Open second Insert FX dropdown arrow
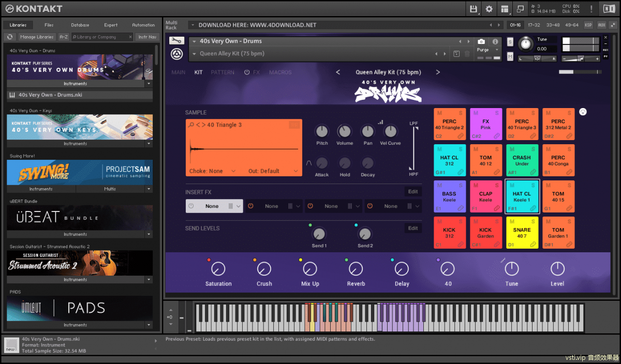Screen dimensions: 621x364 tap(298, 206)
